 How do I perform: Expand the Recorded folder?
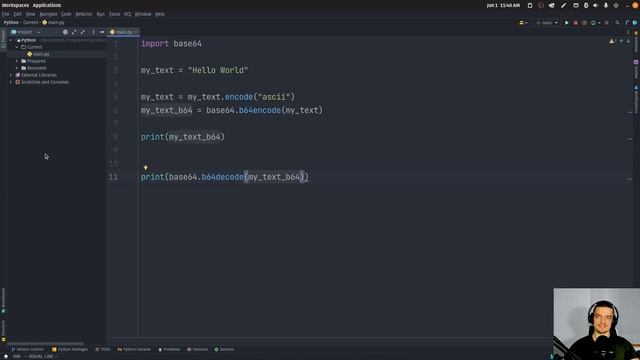pos(17,68)
